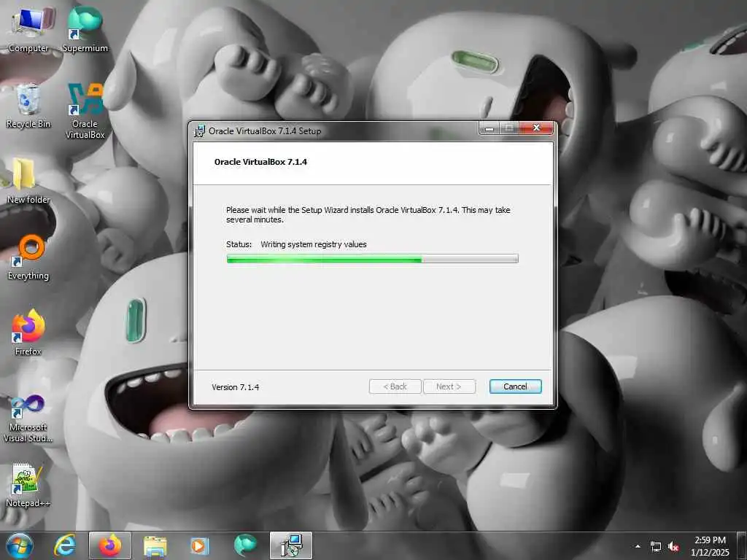The image size is (747, 560).
Task: Click the setup window title bar icon
Action: [x=199, y=131]
